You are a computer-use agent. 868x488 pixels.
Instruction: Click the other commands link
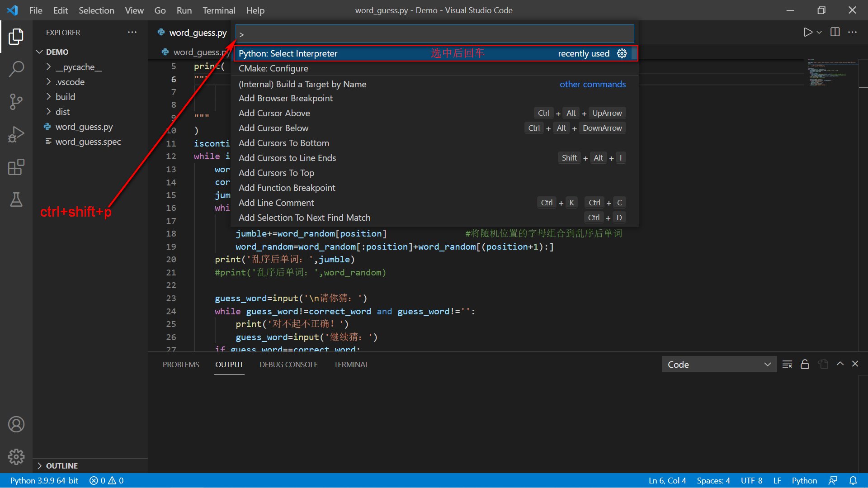[592, 84]
